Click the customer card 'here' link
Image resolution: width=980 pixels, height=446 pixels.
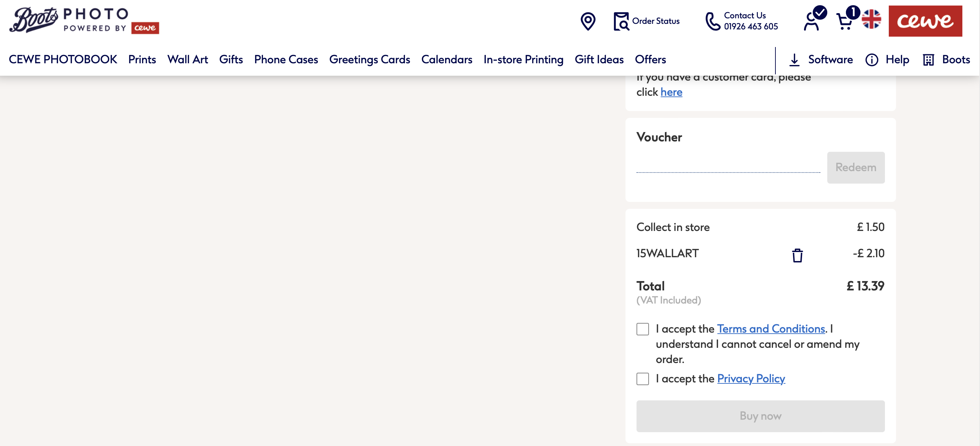[671, 92]
